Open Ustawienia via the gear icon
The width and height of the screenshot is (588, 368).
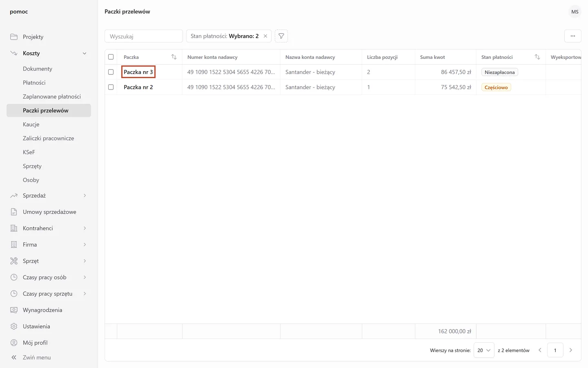[x=14, y=326]
